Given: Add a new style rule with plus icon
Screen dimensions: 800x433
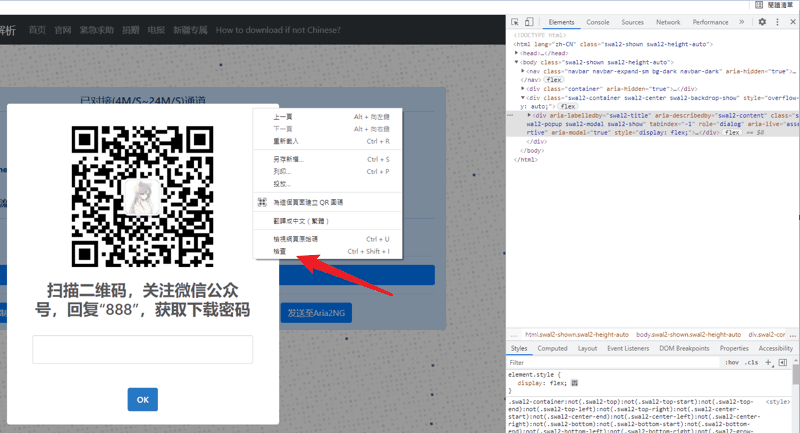Looking at the screenshot, I should [x=768, y=363].
